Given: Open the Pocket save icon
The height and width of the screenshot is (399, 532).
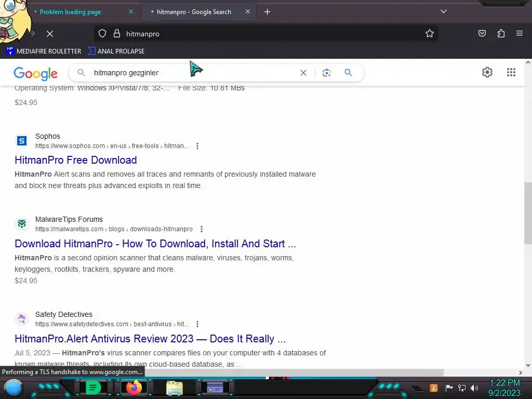Looking at the screenshot, I should pyautogui.click(x=482, y=33).
